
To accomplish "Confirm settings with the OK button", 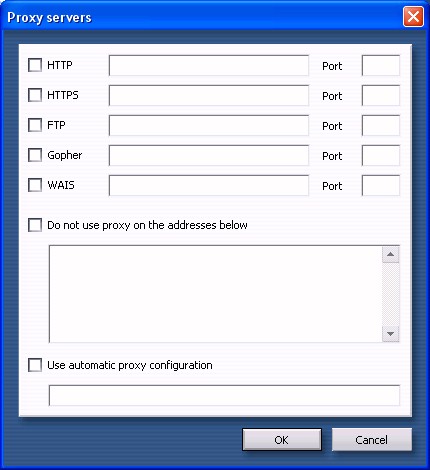I will [x=282, y=440].
